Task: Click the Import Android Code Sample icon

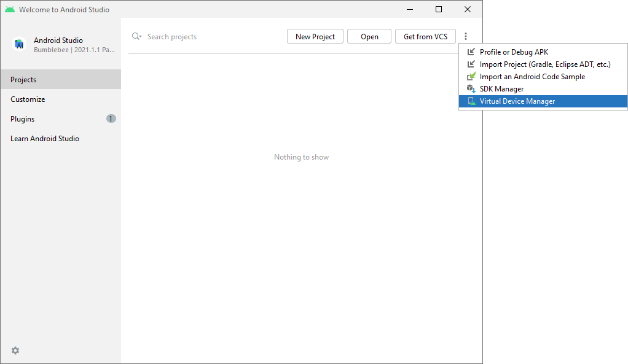Action: pyautogui.click(x=471, y=76)
